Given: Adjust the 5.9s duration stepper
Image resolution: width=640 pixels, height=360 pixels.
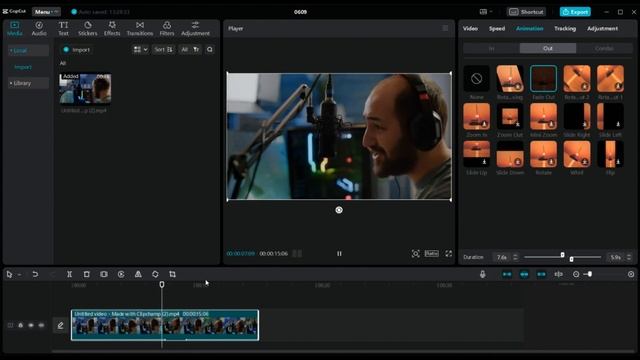Looking at the screenshot, I should [x=629, y=257].
